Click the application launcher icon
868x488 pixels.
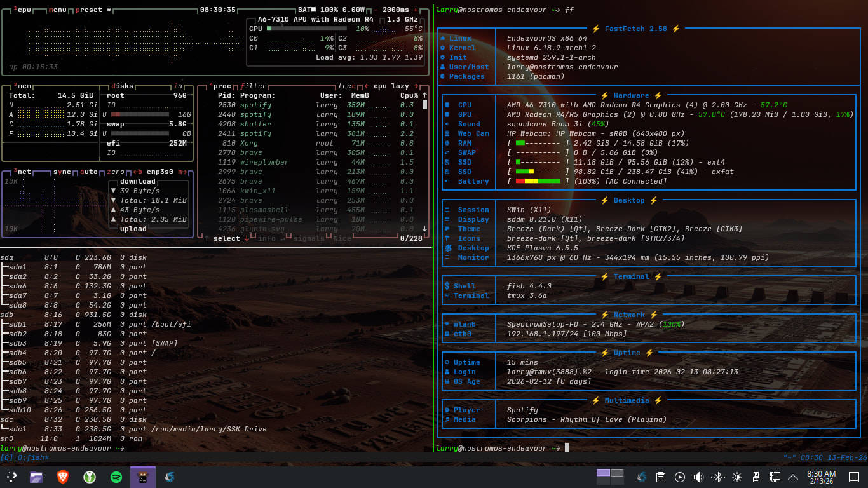11,477
